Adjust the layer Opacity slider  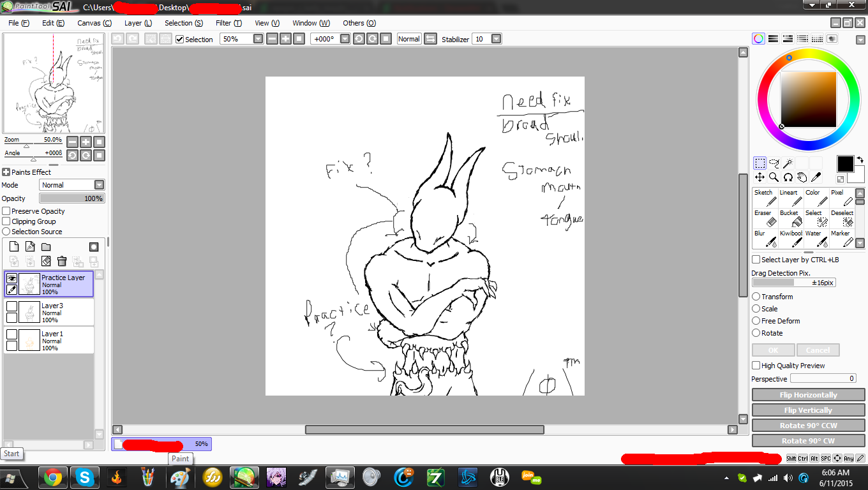pyautogui.click(x=71, y=198)
